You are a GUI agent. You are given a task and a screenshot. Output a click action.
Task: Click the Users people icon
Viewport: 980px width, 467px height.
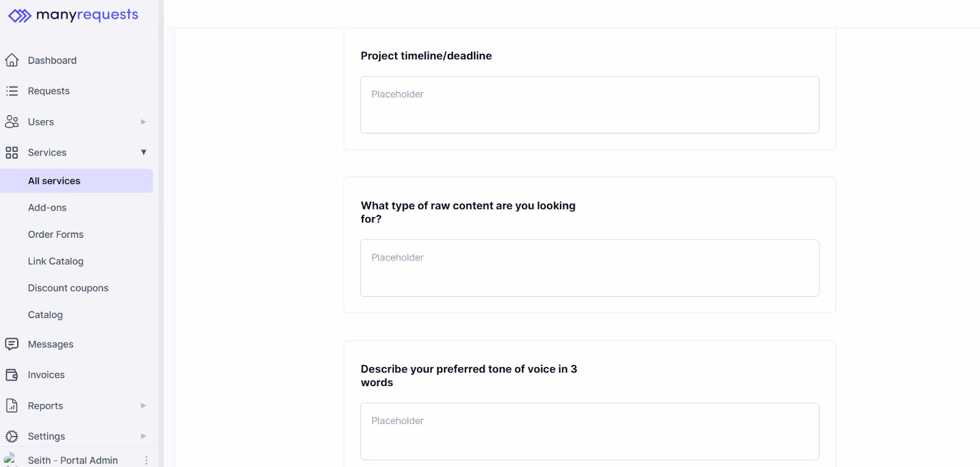12,121
